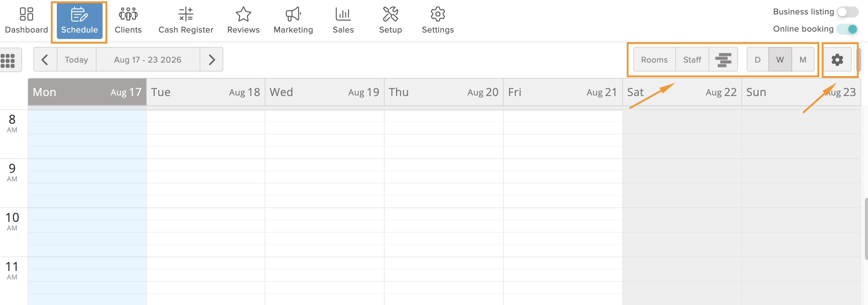The image size is (868, 305).
Task: Jump to Today
Action: (76, 60)
